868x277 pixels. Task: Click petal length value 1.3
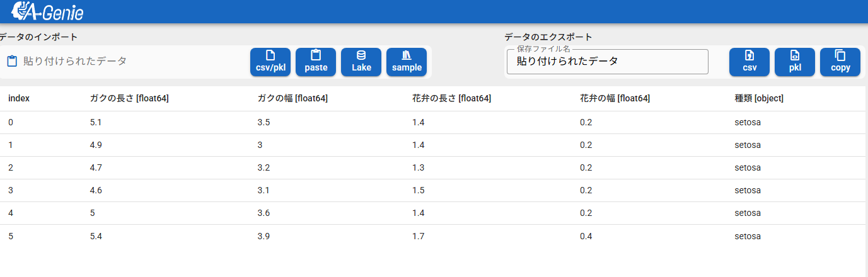tap(418, 167)
